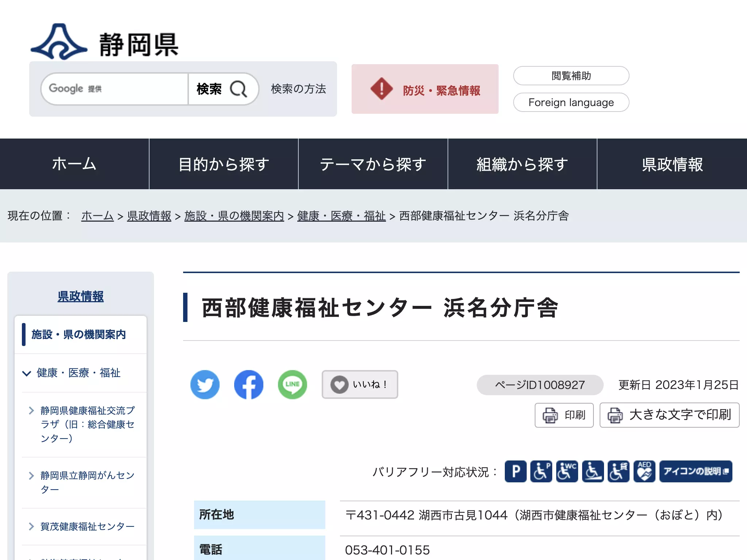Open 県政情報 navigation menu

coord(672,164)
